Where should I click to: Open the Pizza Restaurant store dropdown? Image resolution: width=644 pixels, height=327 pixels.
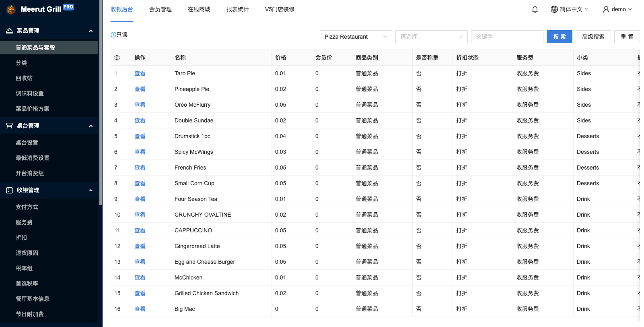coord(356,37)
